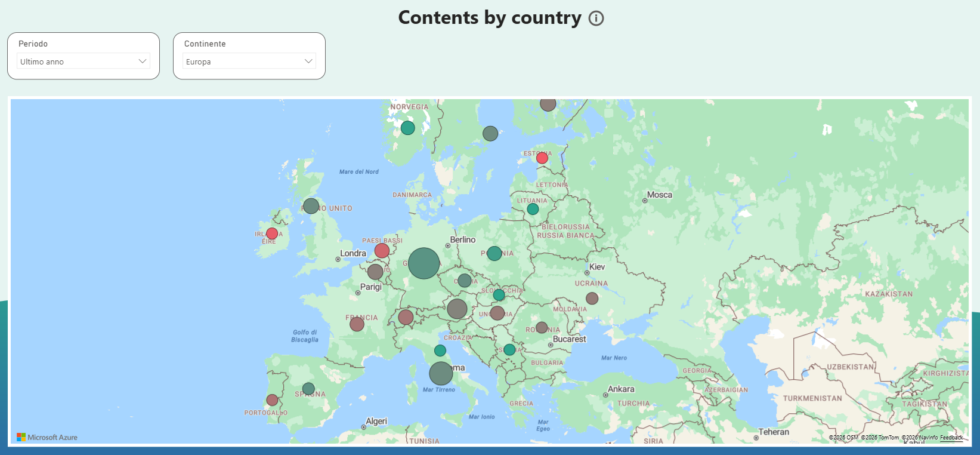Click the Parigi city label
The width and height of the screenshot is (980, 455).
coord(371,287)
